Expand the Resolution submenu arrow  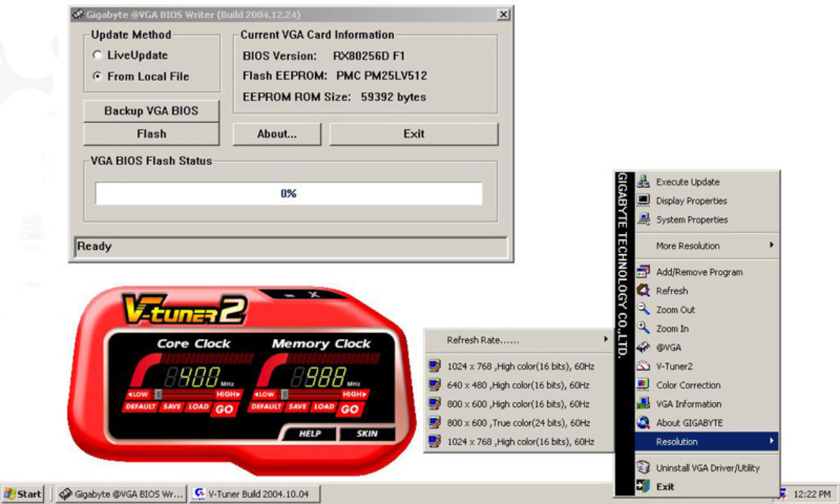(771, 441)
